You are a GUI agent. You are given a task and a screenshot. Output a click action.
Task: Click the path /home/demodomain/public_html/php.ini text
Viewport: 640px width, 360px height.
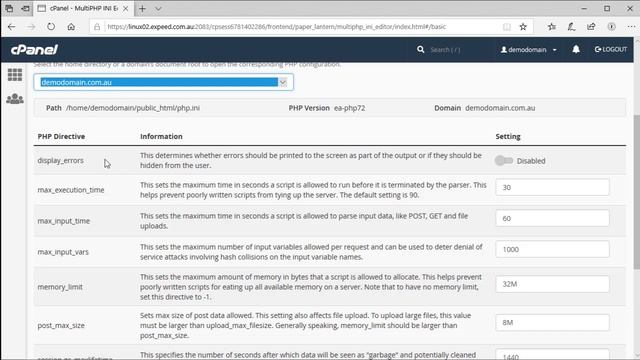[133, 108]
